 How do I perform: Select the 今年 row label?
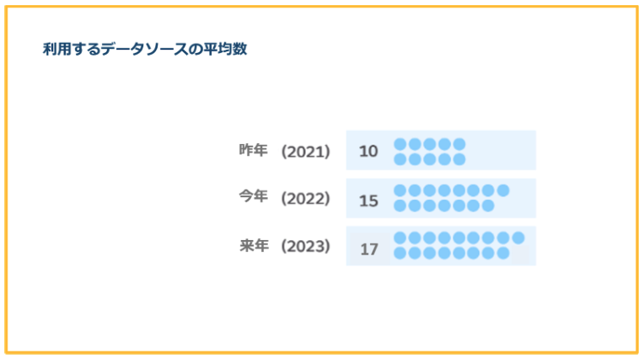coord(253,197)
